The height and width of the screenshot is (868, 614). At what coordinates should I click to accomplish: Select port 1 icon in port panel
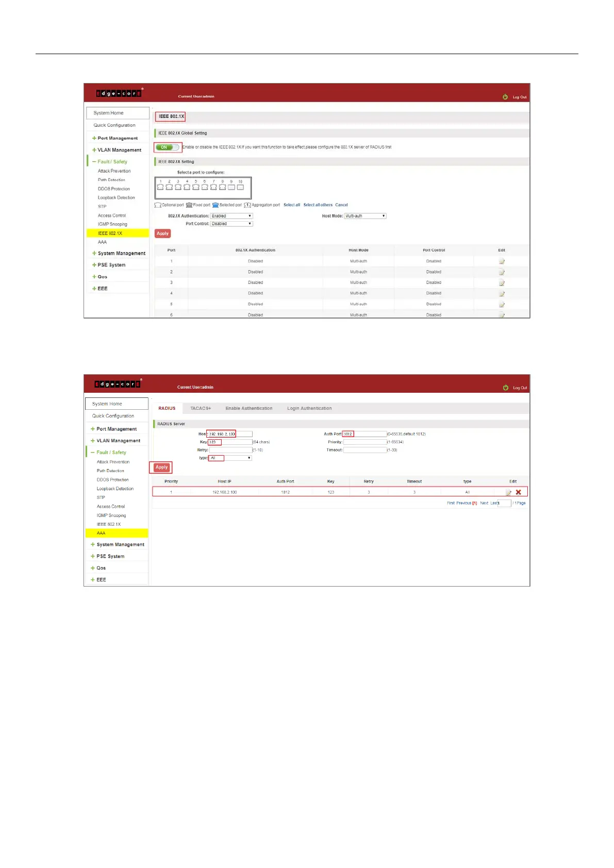point(160,187)
